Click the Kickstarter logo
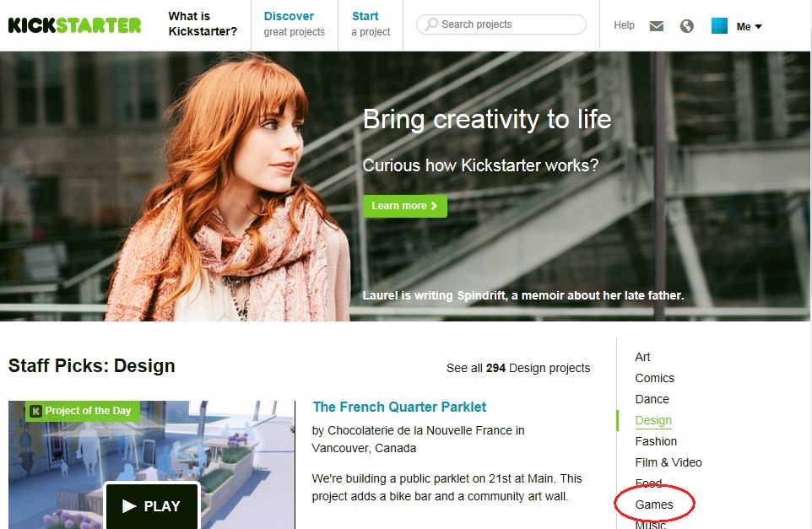Viewport: 812px width, 529px height. pyautogui.click(x=74, y=25)
